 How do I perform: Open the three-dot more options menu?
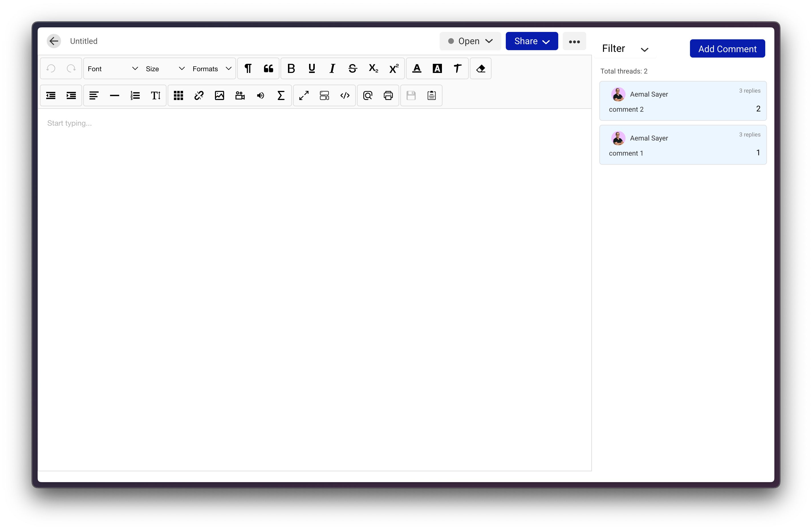(x=574, y=41)
